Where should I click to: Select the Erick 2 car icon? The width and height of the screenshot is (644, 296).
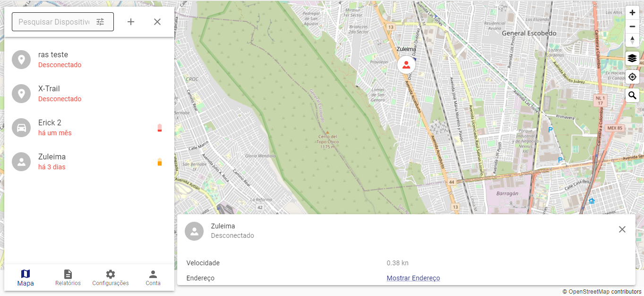[x=21, y=128]
